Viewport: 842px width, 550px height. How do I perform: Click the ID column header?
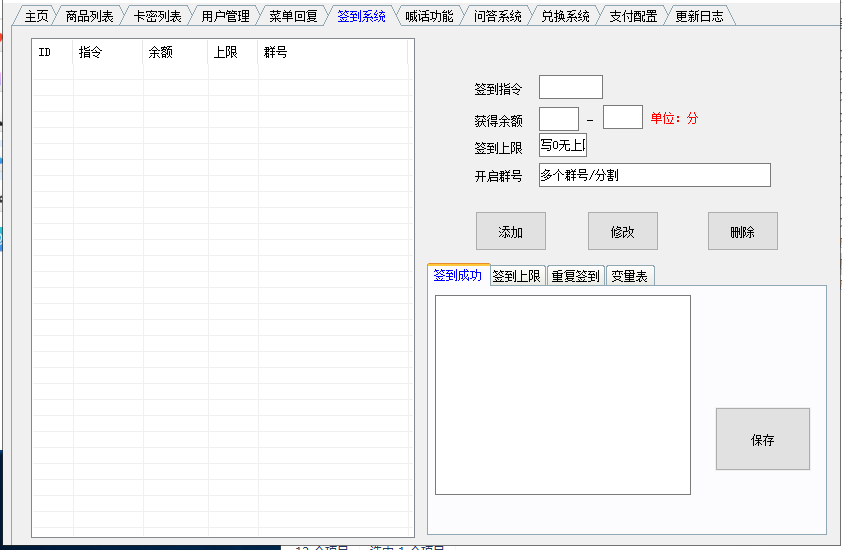point(53,52)
